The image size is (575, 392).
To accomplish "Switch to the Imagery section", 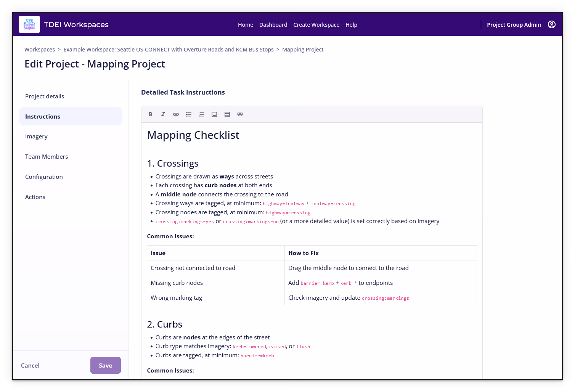I will click(71, 137).
